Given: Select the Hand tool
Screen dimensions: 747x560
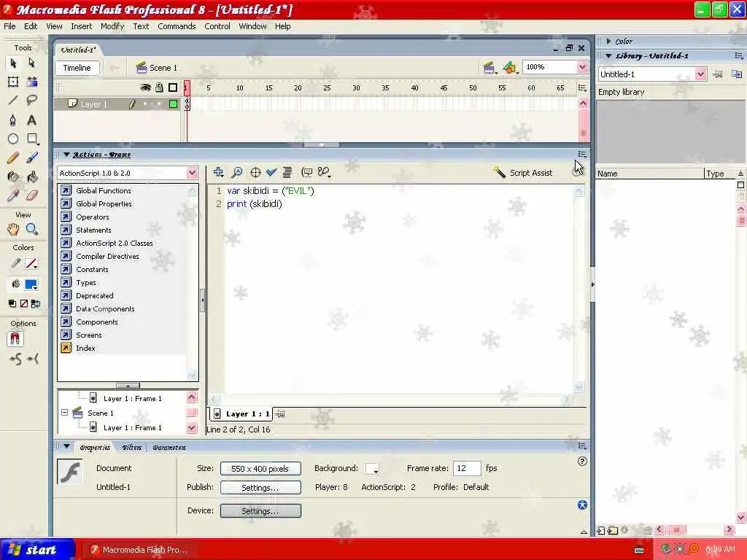Looking at the screenshot, I should tap(13, 230).
